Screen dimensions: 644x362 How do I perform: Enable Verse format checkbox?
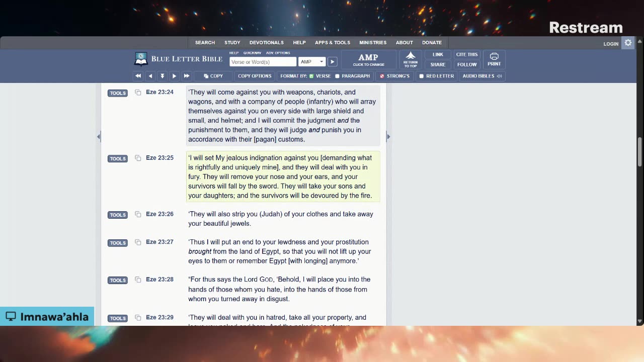point(311,76)
